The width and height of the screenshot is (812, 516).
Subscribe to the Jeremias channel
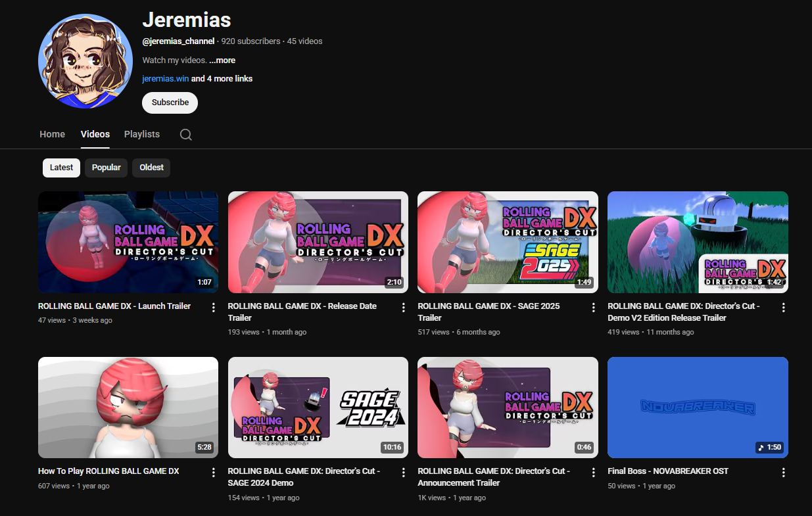point(170,103)
